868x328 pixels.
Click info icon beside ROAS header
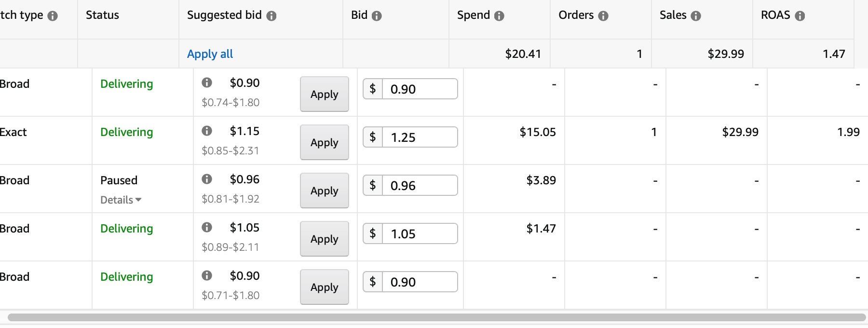pyautogui.click(x=800, y=16)
